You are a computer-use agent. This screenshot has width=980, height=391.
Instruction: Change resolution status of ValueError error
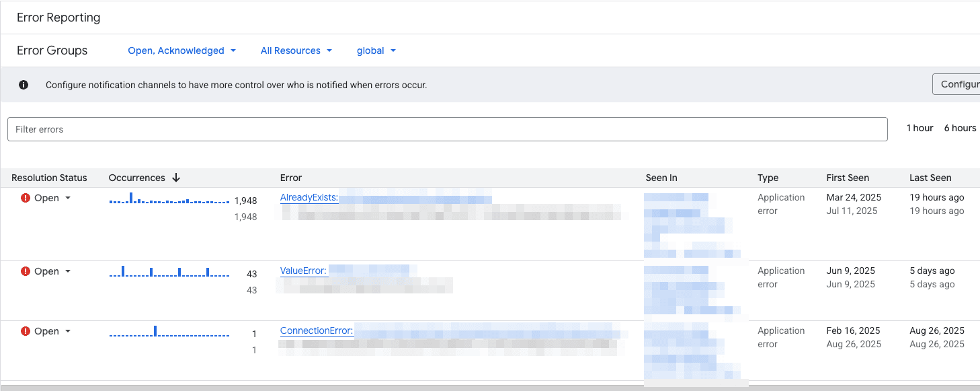tap(52, 271)
